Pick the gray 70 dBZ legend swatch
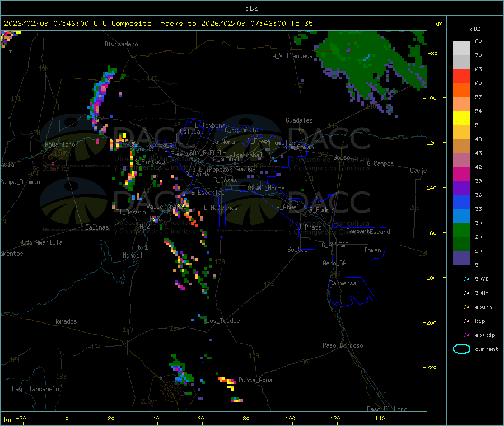This screenshot has width=504, height=426. tap(461, 62)
